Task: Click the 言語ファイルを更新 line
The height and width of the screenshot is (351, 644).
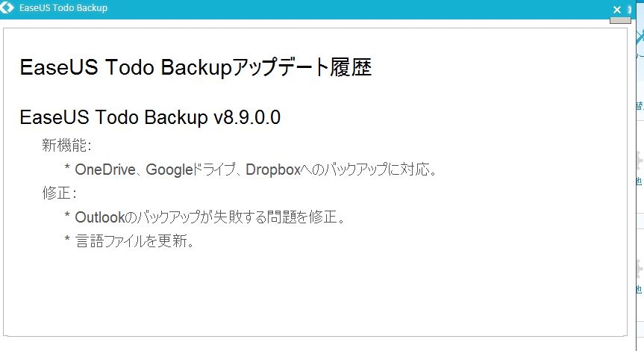Action: pyautogui.click(x=134, y=241)
